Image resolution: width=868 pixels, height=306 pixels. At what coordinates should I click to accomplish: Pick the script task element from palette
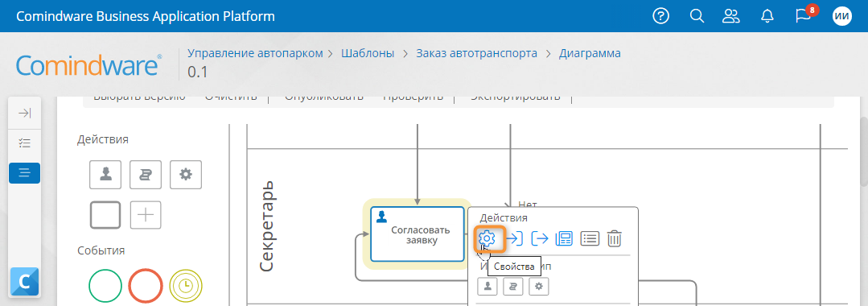tap(146, 175)
